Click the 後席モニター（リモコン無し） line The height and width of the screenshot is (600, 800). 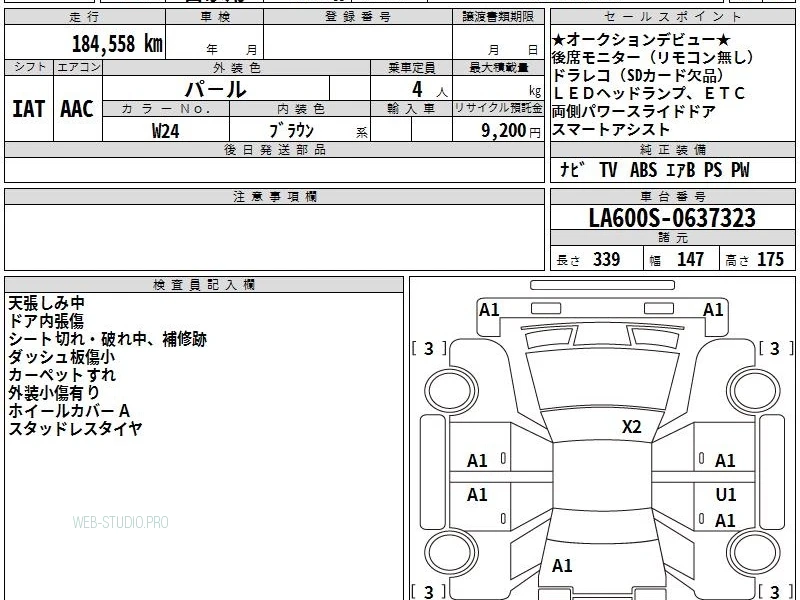(654, 57)
